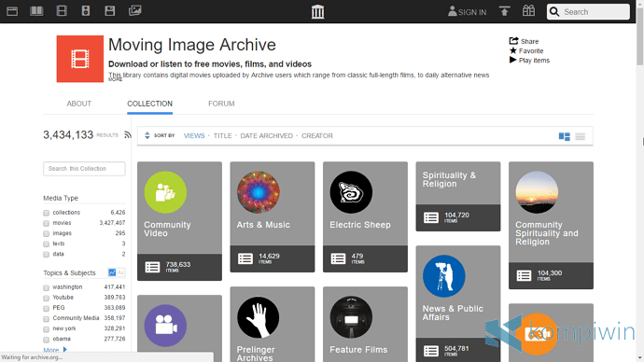Screen dimensions: 644x362
Task: Check the collections media type checkbox
Action: coord(46,213)
